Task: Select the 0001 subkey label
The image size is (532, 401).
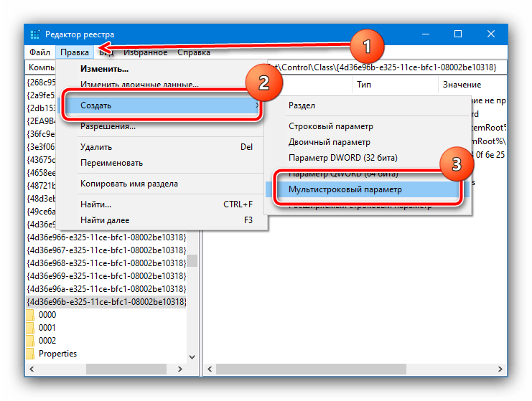Action: tap(47, 328)
